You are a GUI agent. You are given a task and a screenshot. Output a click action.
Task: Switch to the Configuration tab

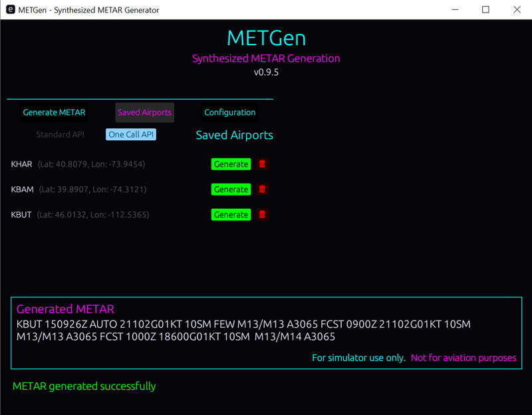click(229, 112)
